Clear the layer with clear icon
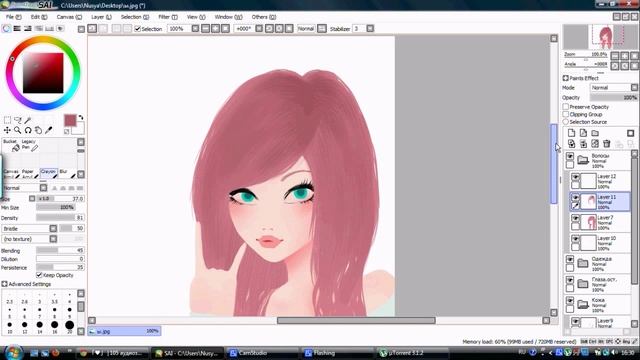The width and height of the screenshot is (640, 360). pyautogui.click(x=595, y=144)
